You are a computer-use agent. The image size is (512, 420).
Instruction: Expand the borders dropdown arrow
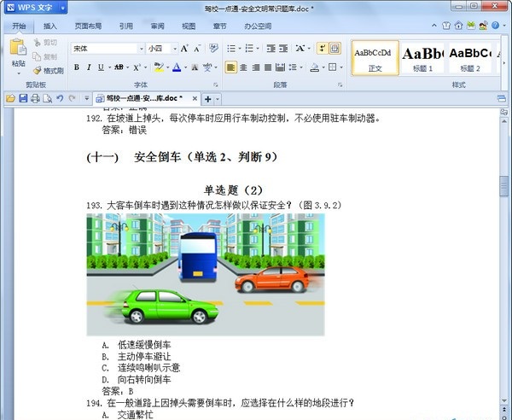click(341, 67)
